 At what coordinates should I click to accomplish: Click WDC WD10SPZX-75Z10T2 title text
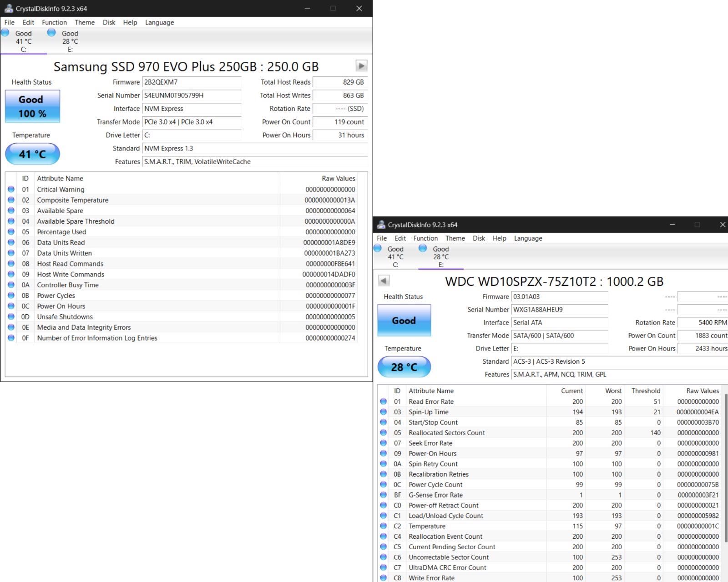[x=554, y=281]
